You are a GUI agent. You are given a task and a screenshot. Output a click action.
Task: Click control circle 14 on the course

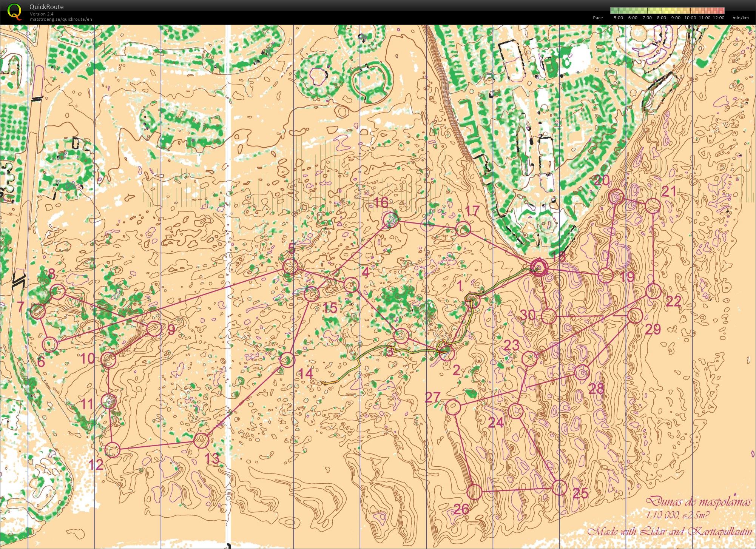[287, 360]
